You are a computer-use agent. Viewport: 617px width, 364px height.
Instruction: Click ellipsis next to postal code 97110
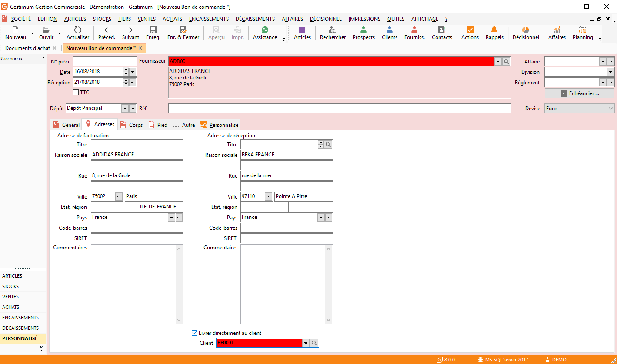[269, 197]
